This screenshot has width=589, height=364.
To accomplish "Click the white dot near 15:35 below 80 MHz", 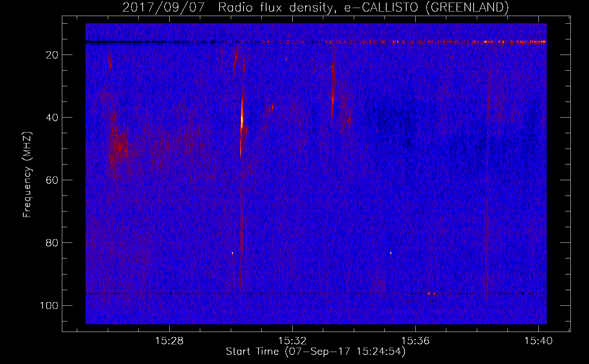I will click(x=391, y=253).
